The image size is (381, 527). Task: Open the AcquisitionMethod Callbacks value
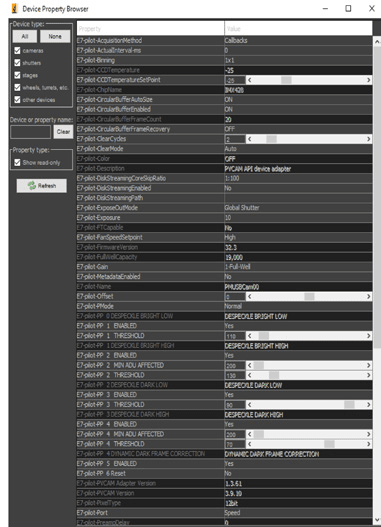click(298, 40)
